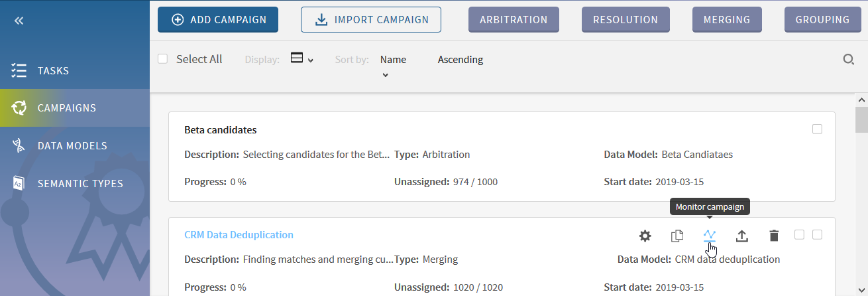Toggle the Select All checkbox
The height and width of the screenshot is (296, 868).
pos(163,59)
